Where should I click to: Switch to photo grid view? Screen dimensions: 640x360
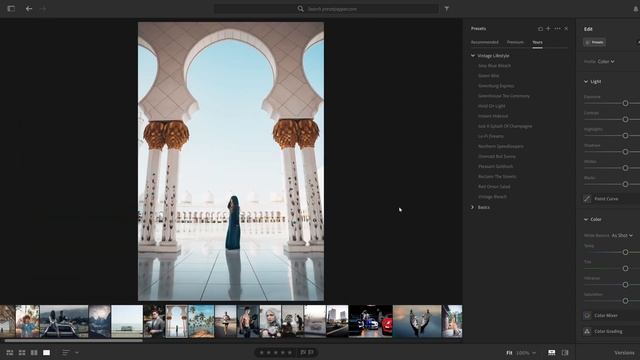click(10, 352)
